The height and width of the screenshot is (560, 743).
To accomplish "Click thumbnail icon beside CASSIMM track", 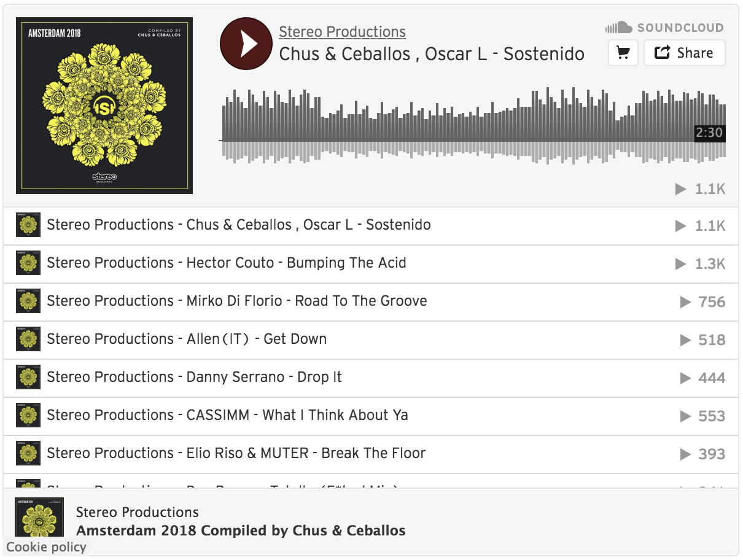I will (28, 416).
